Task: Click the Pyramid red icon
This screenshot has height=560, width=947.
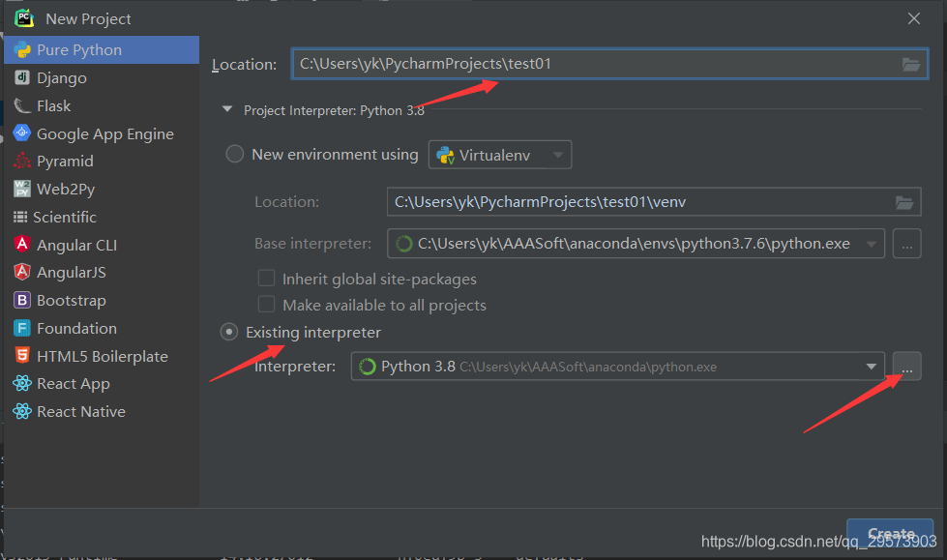Action: pyautogui.click(x=22, y=161)
